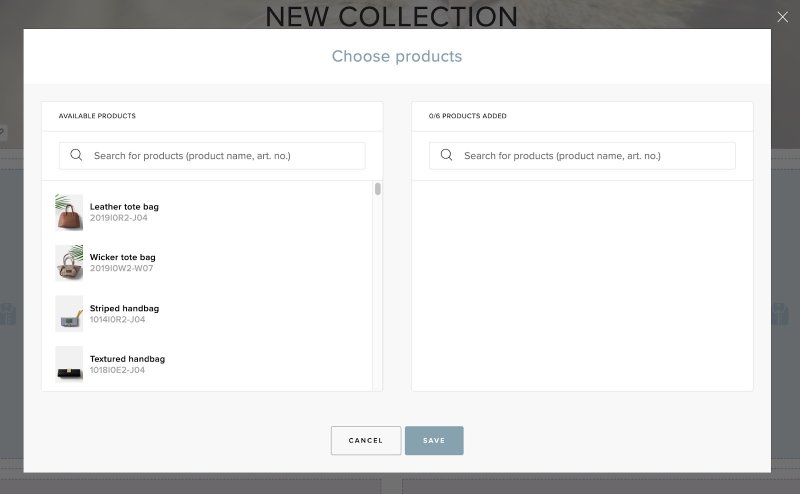Viewport: 800px width, 494px height.
Task: Select the Textured handbag list entry name
Action: [x=127, y=358]
